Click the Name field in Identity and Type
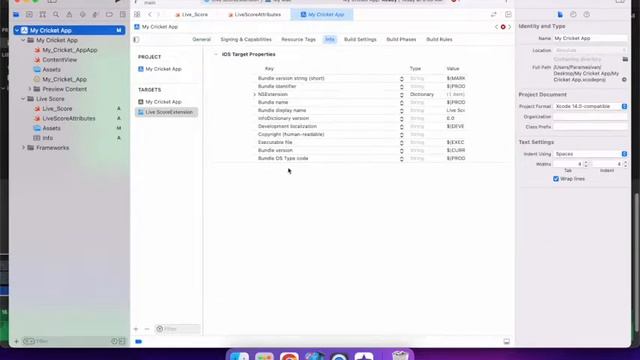Image resolution: width=640 pixels, height=360 pixels. (x=590, y=38)
